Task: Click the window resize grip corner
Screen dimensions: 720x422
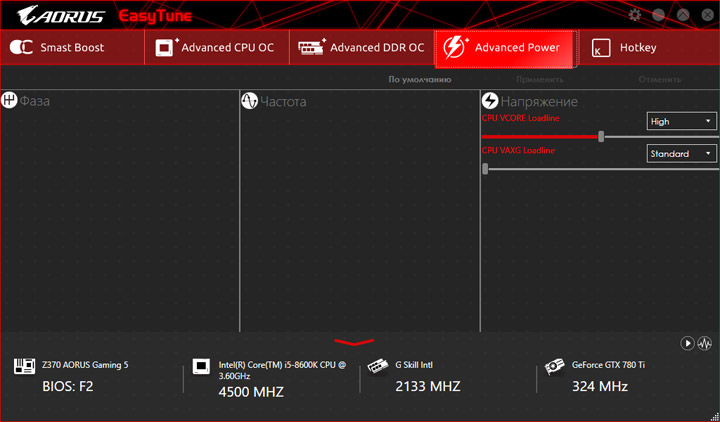Action: point(714,416)
